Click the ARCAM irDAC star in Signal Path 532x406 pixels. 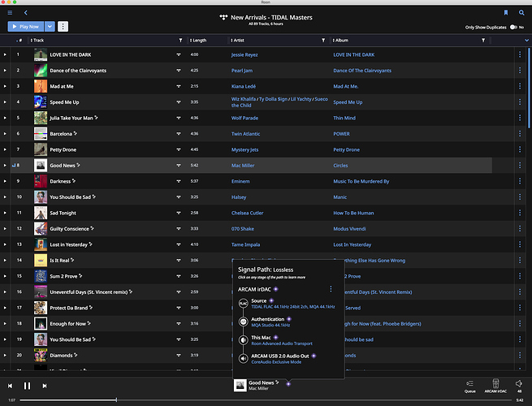(276, 289)
